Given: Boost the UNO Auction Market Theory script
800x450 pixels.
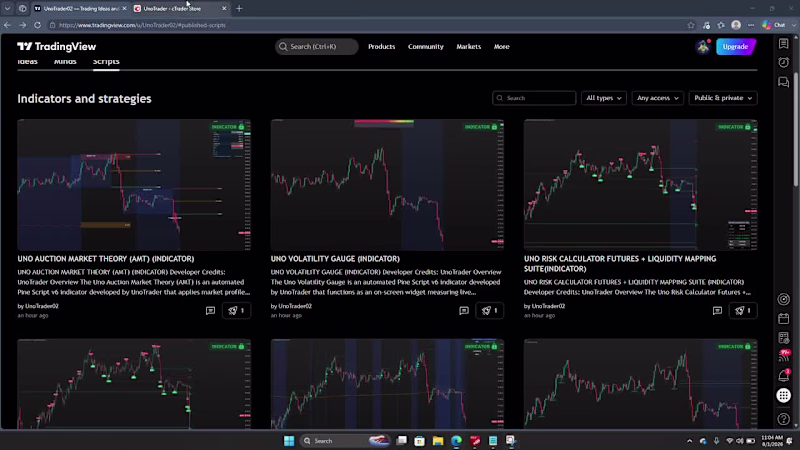Looking at the screenshot, I should (236, 311).
